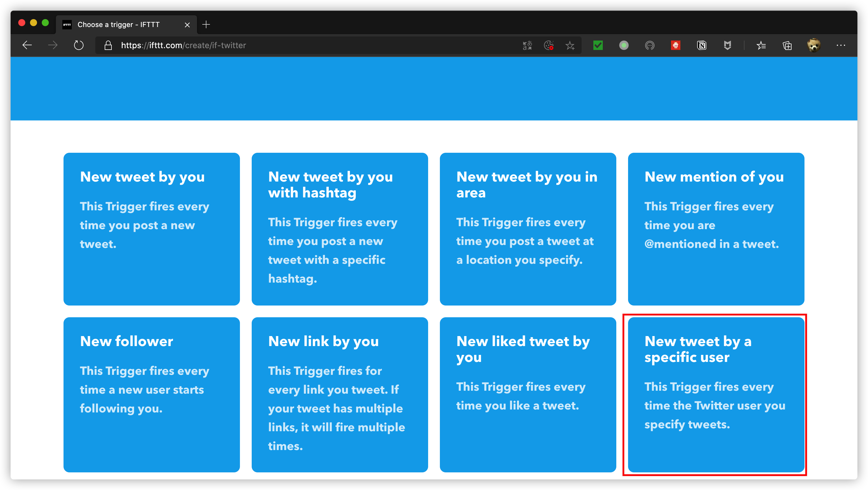Open browser settings and more menu
This screenshot has height=490, width=868.
(x=841, y=45)
